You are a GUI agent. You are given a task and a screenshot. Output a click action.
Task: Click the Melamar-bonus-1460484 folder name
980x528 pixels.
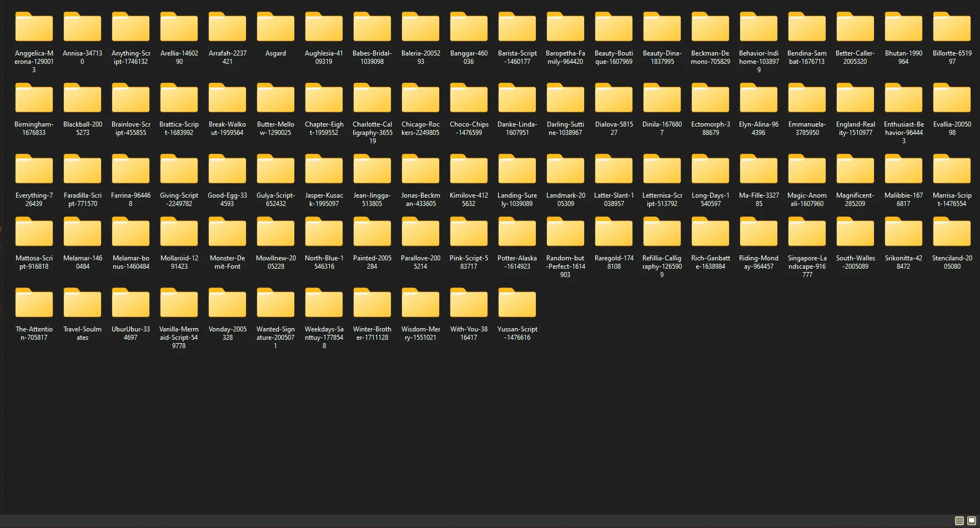130,262
